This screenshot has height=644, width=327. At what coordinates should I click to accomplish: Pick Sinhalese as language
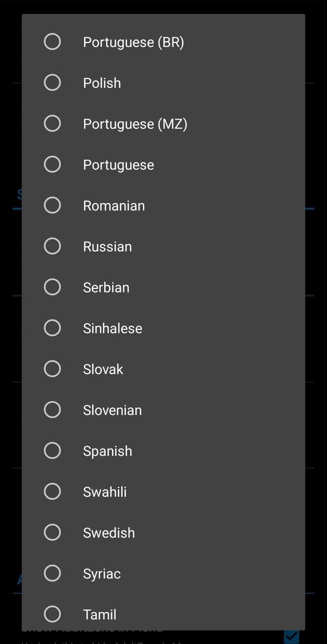click(x=52, y=328)
